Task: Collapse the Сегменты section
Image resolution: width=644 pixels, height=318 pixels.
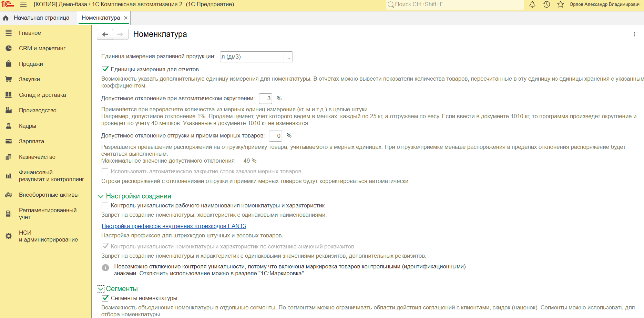Action: [101, 289]
